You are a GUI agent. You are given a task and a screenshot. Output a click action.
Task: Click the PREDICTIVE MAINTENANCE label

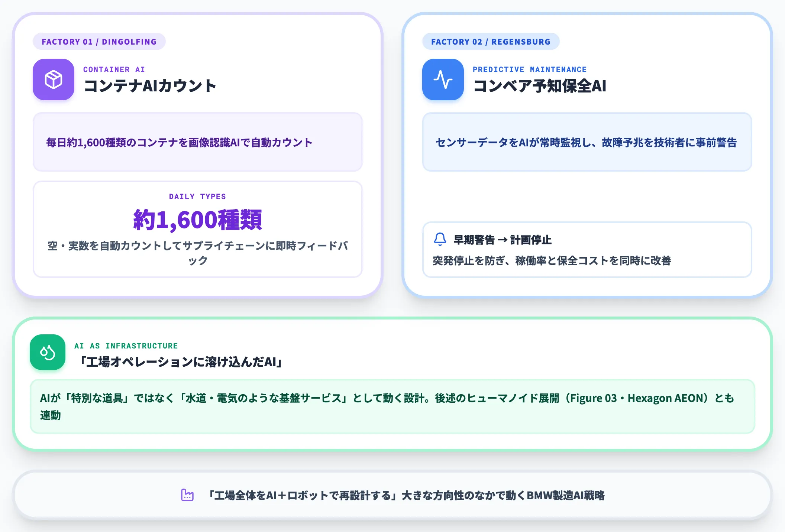tap(530, 69)
